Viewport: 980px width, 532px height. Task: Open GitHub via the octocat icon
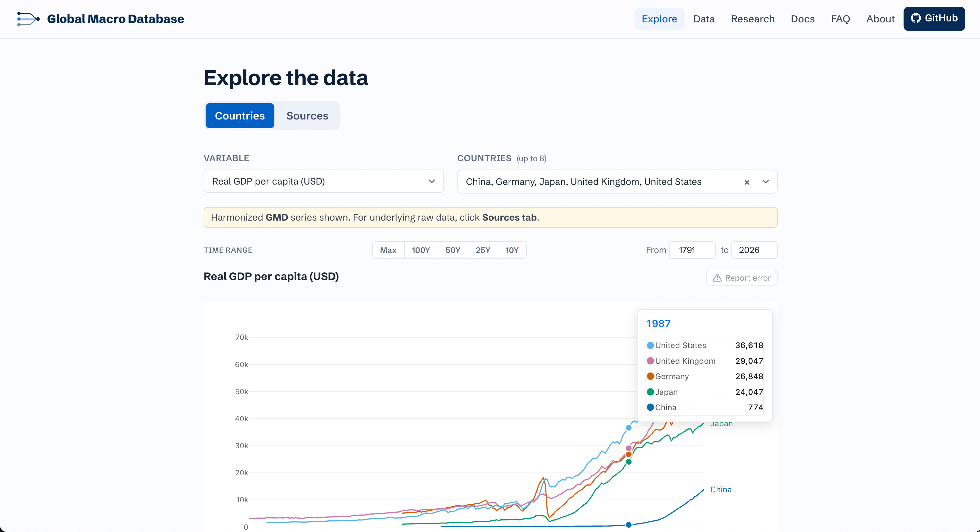tap(916, 18)
